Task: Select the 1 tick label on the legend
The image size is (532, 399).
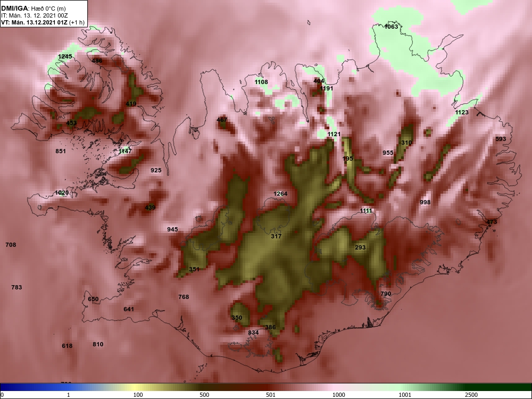Action: (69, 395)
